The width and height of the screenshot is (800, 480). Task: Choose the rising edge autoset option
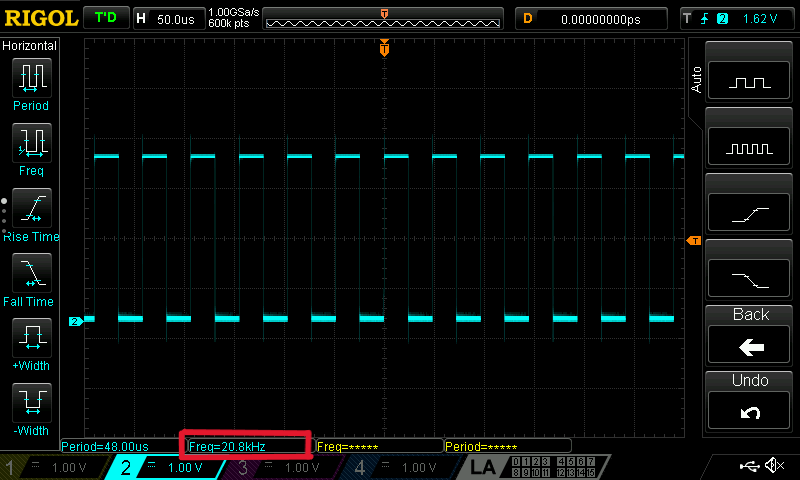750,212
